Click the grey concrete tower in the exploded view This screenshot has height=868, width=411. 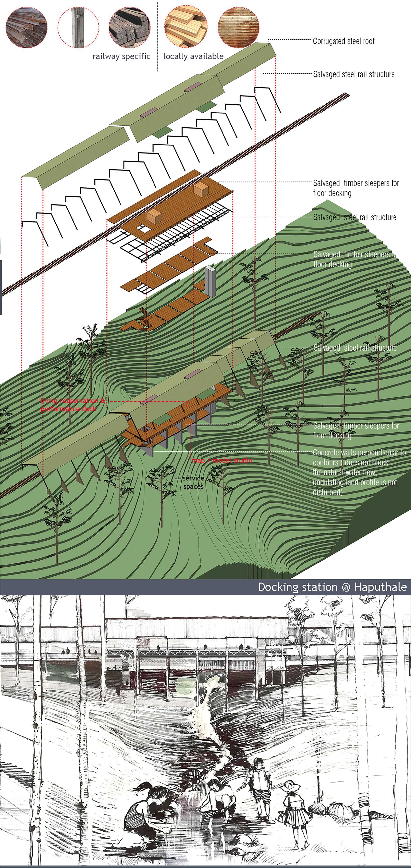pyautogui.click(x=210, y=281)
